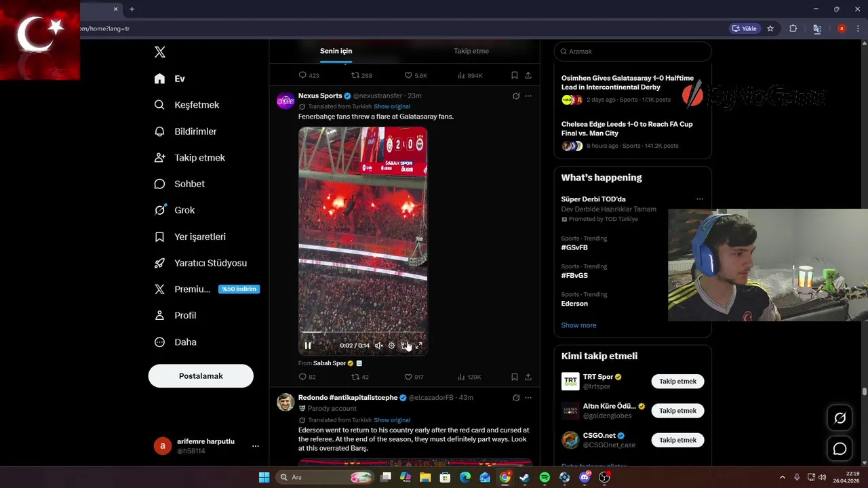Image resolution: width=868 pixels, height=488 pixels.
Task: Click the video progress bar
Action: point(363,332)
